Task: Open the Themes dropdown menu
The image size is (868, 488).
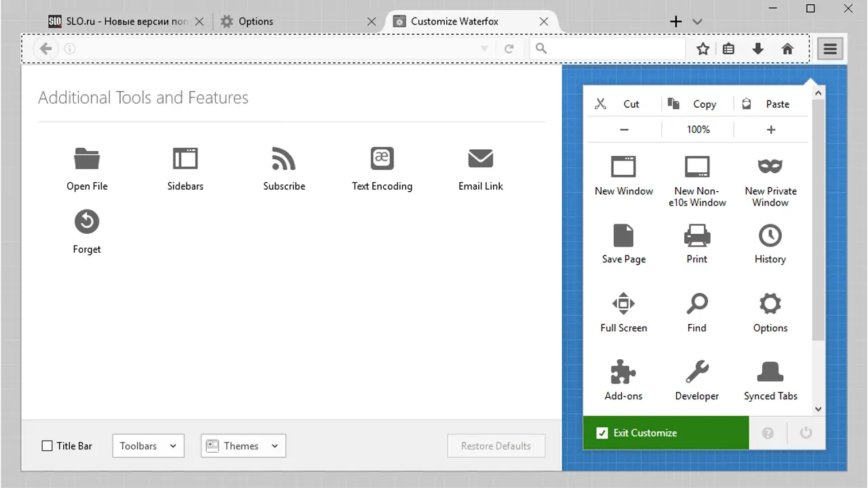Action: [x=243, y=446]
